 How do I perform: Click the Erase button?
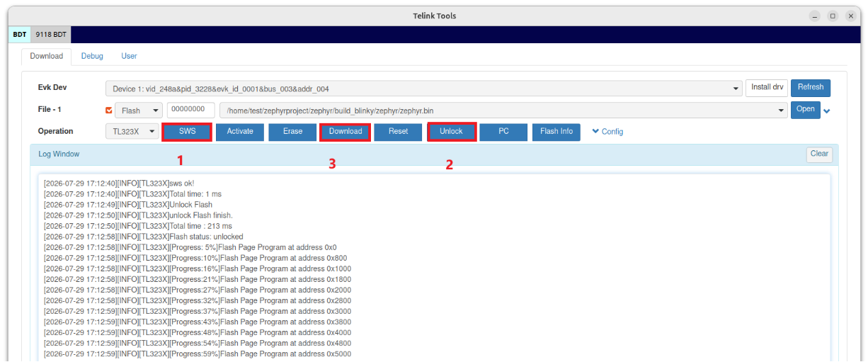point(292,132)
